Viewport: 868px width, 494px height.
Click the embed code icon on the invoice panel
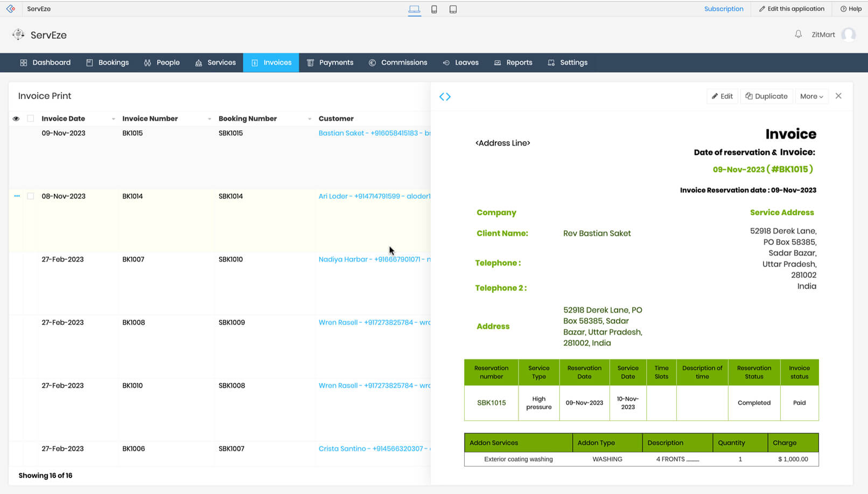pos(445,96)
